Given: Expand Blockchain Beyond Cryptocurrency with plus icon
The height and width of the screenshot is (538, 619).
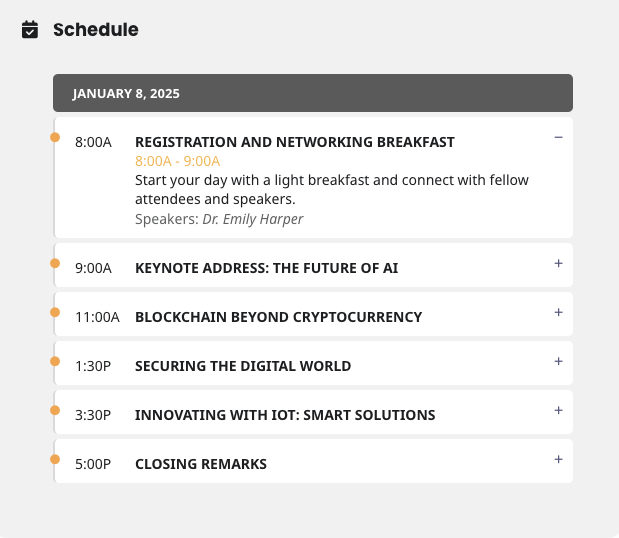Looking at the screenshot, I should 558,312.
